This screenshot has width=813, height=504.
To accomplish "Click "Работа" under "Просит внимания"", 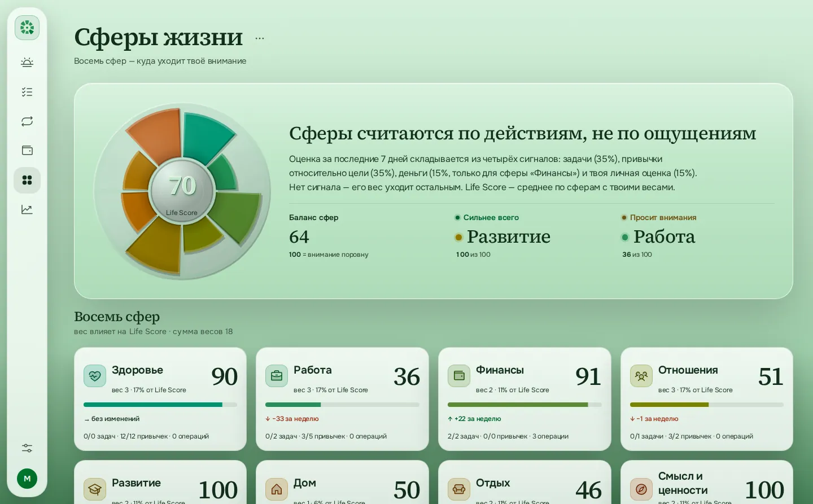I will (x=664, y=236).
